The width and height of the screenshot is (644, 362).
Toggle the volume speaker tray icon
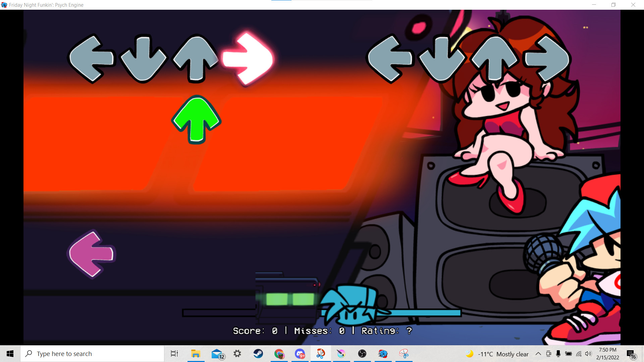tap(588, 354)
